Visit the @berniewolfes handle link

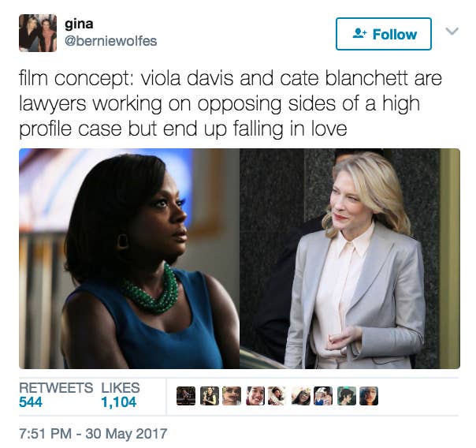[x=111, y=41]
